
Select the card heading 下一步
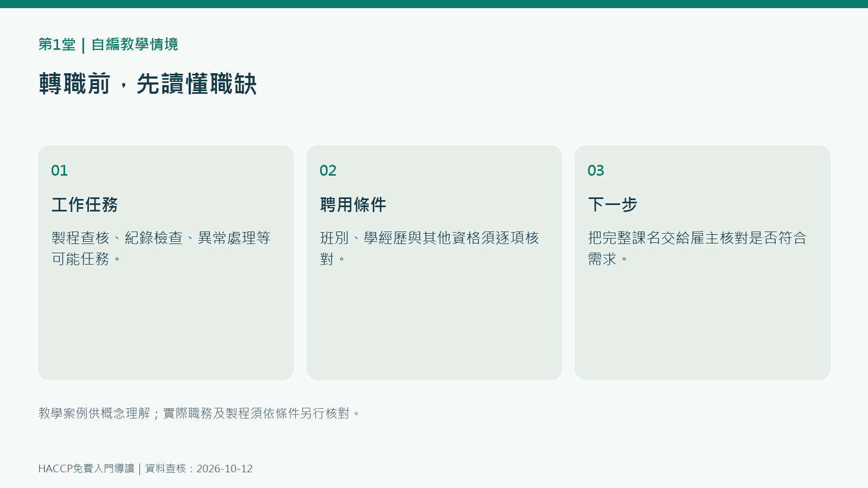tap(612, 204)
